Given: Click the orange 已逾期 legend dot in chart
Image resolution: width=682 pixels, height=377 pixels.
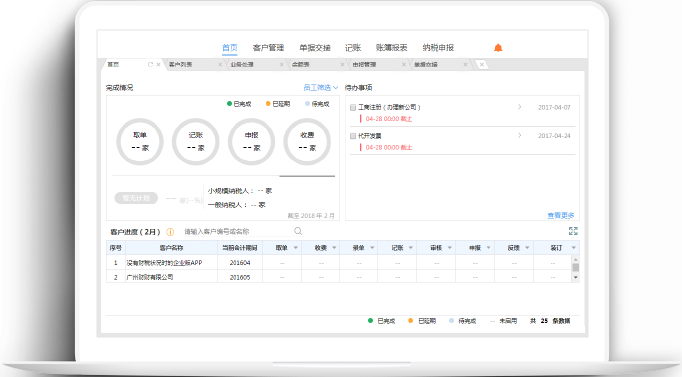Looking at the screenshot, I should pyautogui.click(x=268, y=103).
